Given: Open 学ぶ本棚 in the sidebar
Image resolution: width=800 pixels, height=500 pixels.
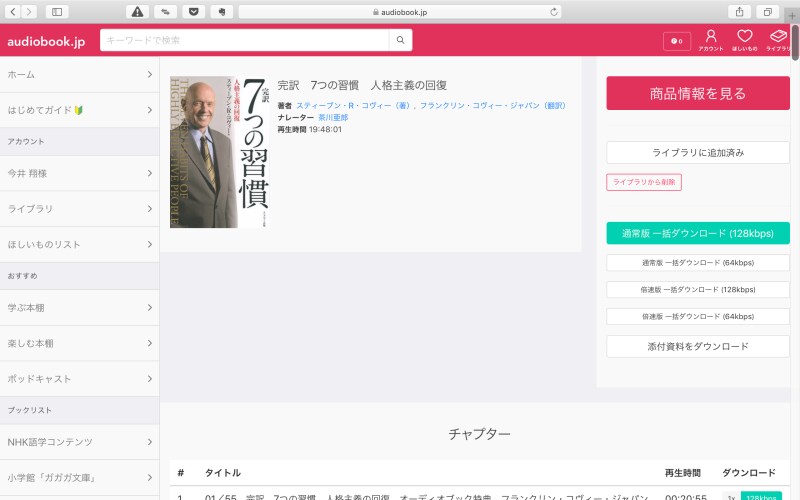Looking at the screenshot, I should [x=80, y=308].
